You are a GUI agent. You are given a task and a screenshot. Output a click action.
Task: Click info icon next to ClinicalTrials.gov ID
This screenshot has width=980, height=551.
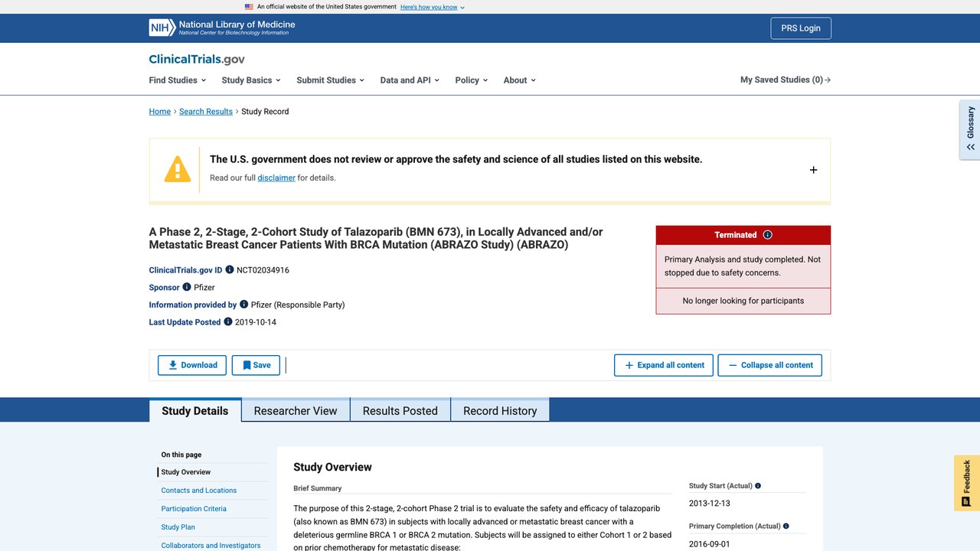[230, 270]
